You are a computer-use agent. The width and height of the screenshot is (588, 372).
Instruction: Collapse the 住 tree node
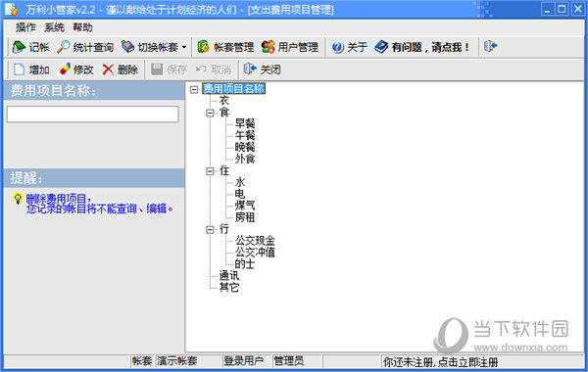(x=210, y=171)
